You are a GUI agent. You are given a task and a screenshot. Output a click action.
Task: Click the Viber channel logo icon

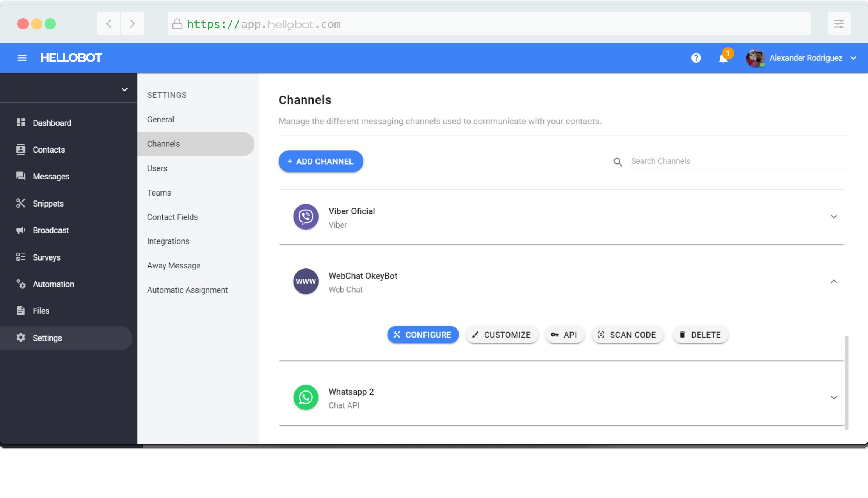306,217
